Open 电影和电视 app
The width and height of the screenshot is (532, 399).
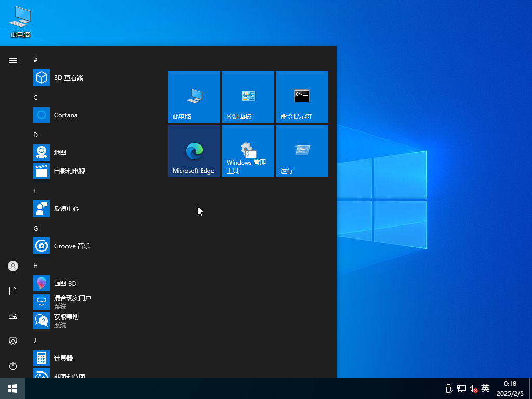pyautogui.click(x=69, y=171)
